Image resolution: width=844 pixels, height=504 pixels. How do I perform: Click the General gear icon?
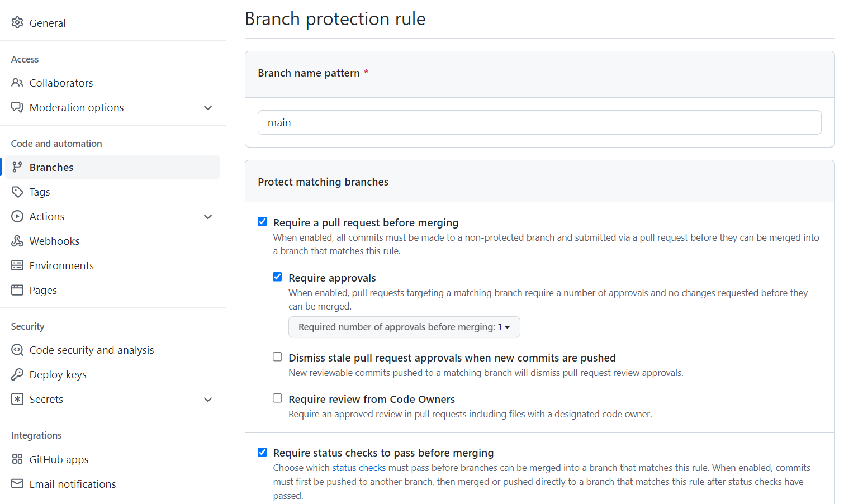pyautogui.click(x=17, y=22)
